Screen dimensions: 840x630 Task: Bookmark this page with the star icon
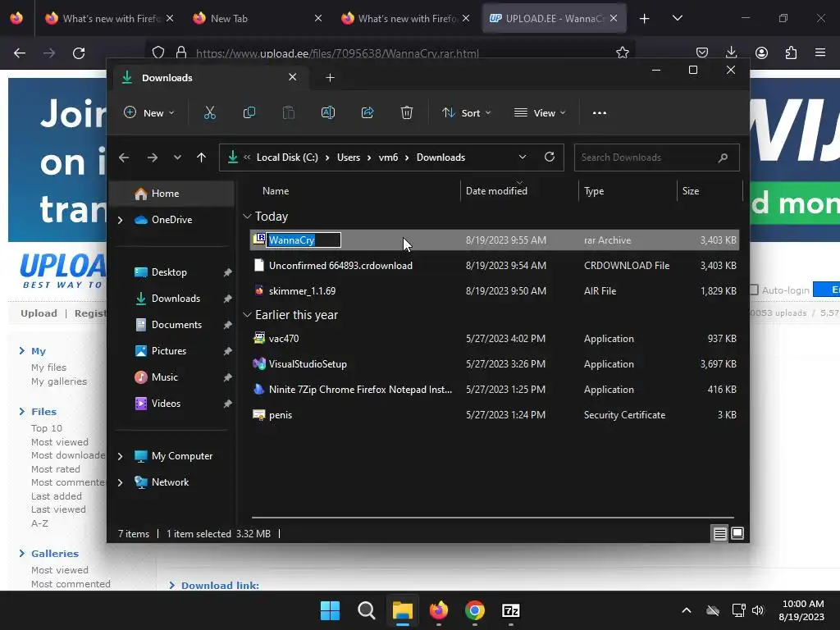tap(622, 52)
